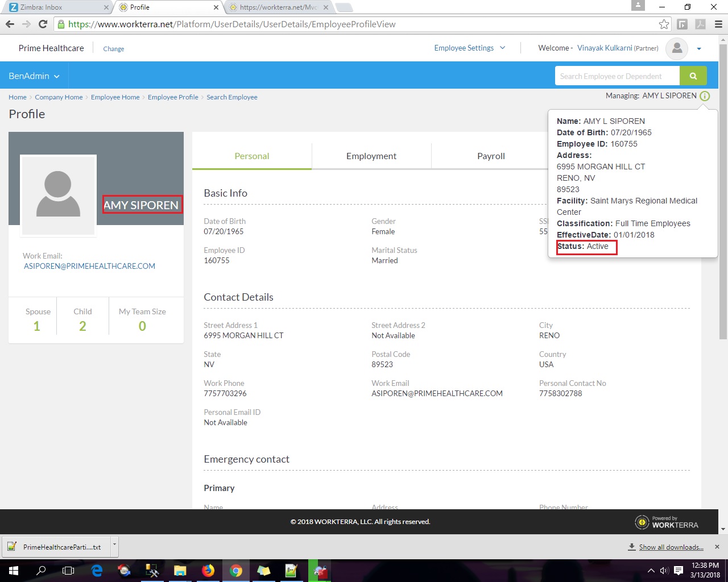728x582 pixels.
Task: Click the user avatar icon in header
Action: pos(677,48)
